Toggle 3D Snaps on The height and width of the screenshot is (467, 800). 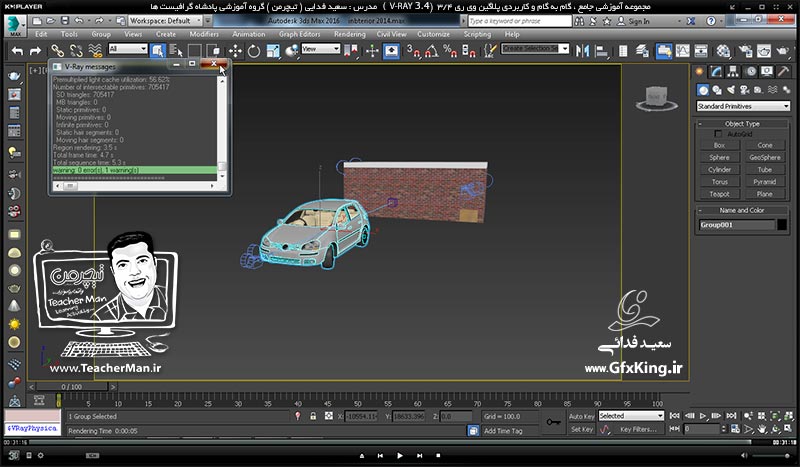[412, 51]
